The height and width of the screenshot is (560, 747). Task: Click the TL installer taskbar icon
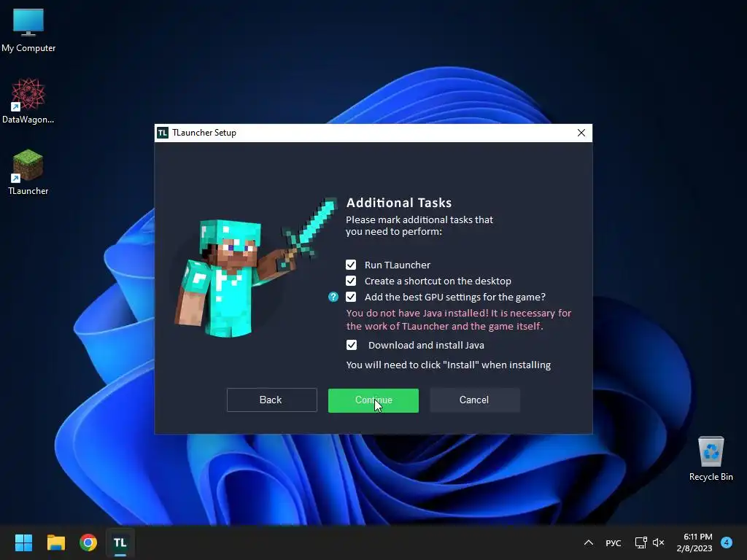(x=120, y=542)
